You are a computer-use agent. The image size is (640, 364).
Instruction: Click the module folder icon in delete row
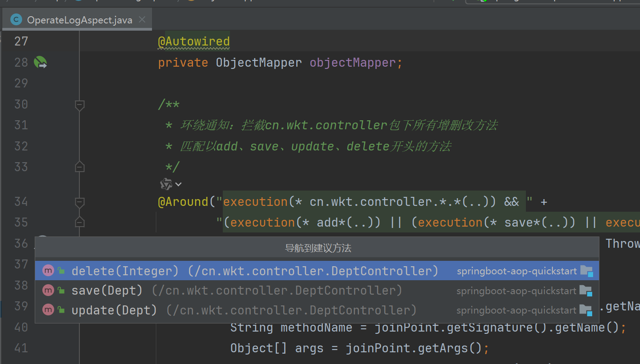pos(586,271)
